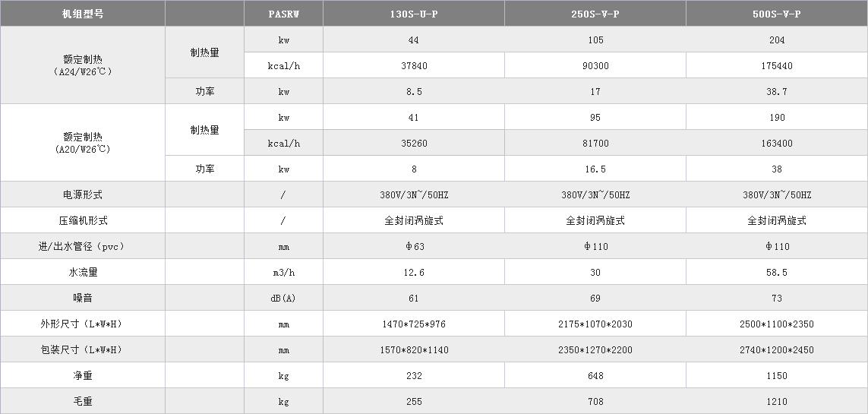The image size is (868, 414).
Task: Select the 电源形式 row label
Action: [83, 194]
